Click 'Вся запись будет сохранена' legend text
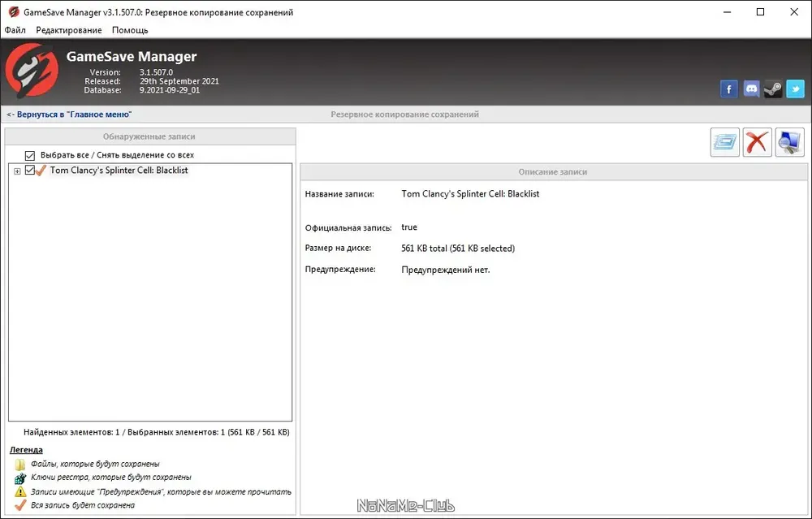 (x=83, y=505)
